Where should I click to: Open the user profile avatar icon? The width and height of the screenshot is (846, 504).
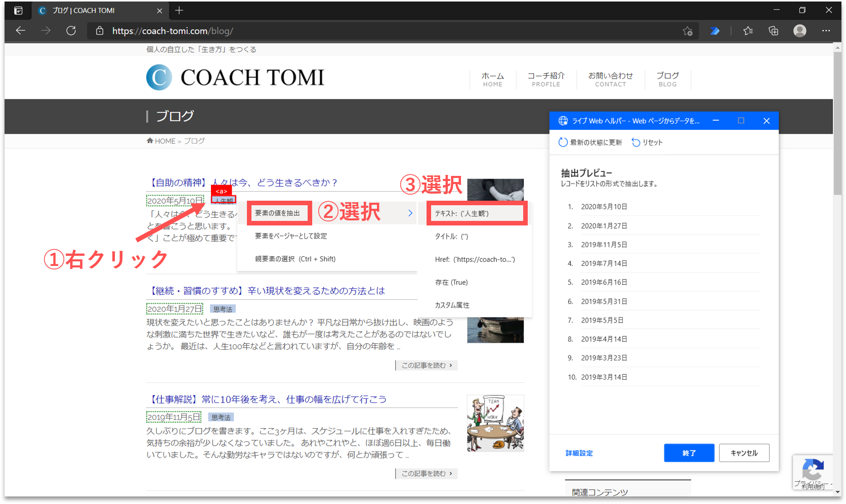coord(799,31)
